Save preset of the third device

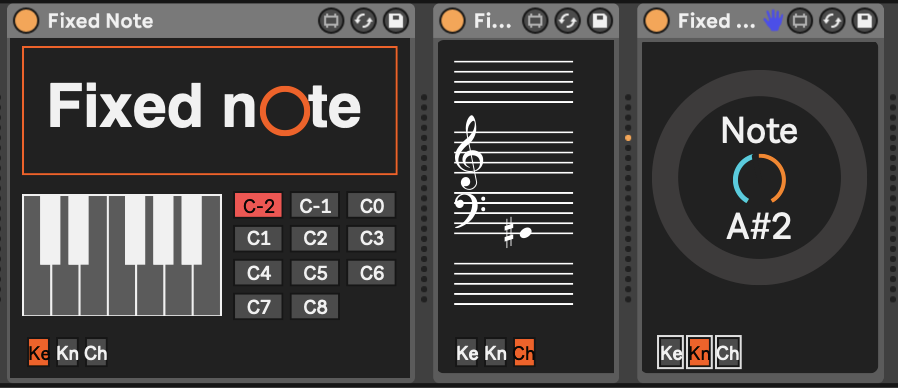click(865, 21)
